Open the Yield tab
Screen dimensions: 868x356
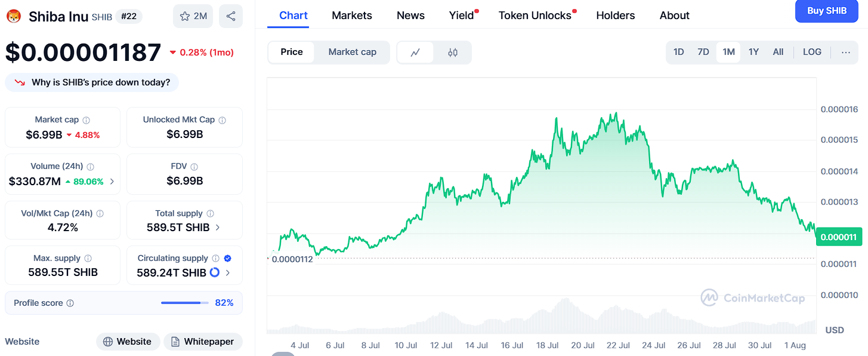tap(462, 16)
